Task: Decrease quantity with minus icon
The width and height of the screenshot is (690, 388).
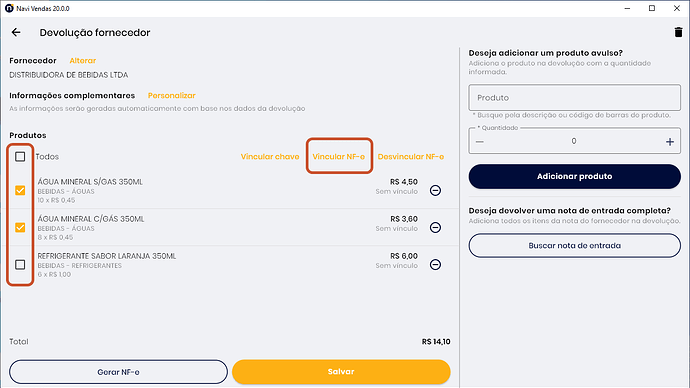Action: (480, 142)
